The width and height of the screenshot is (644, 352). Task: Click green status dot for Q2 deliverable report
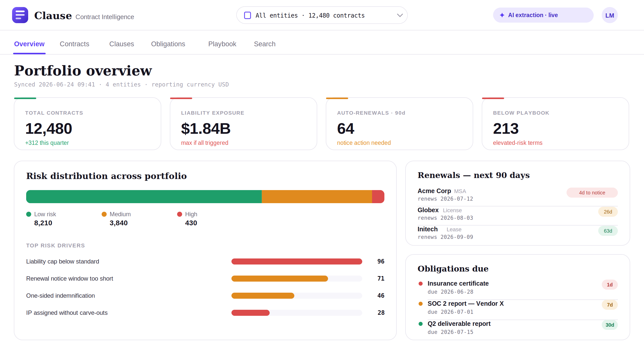(421, 324)
